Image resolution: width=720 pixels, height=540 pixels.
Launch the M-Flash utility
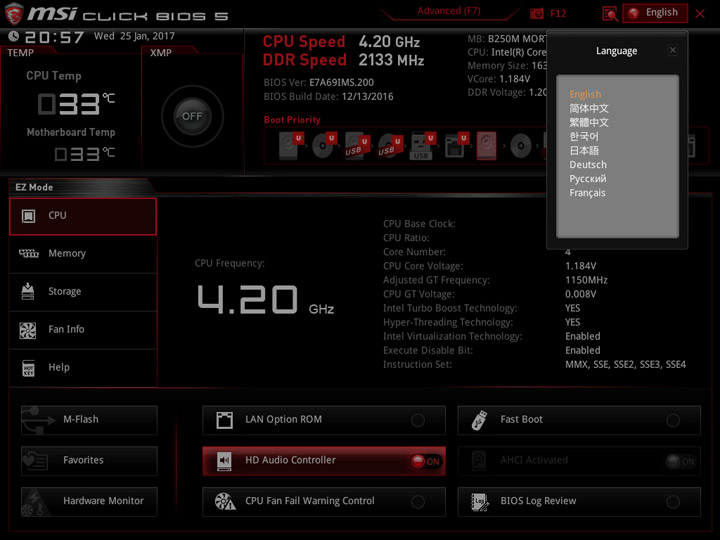(89, 420)
